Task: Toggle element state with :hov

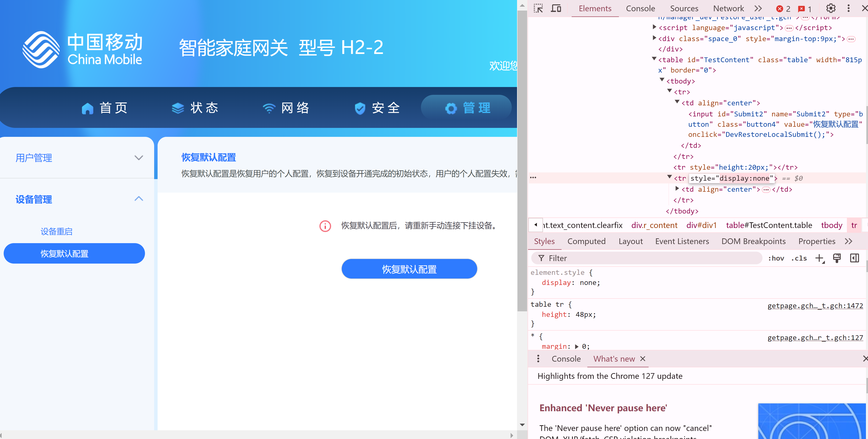Action: tap(776, 258)
